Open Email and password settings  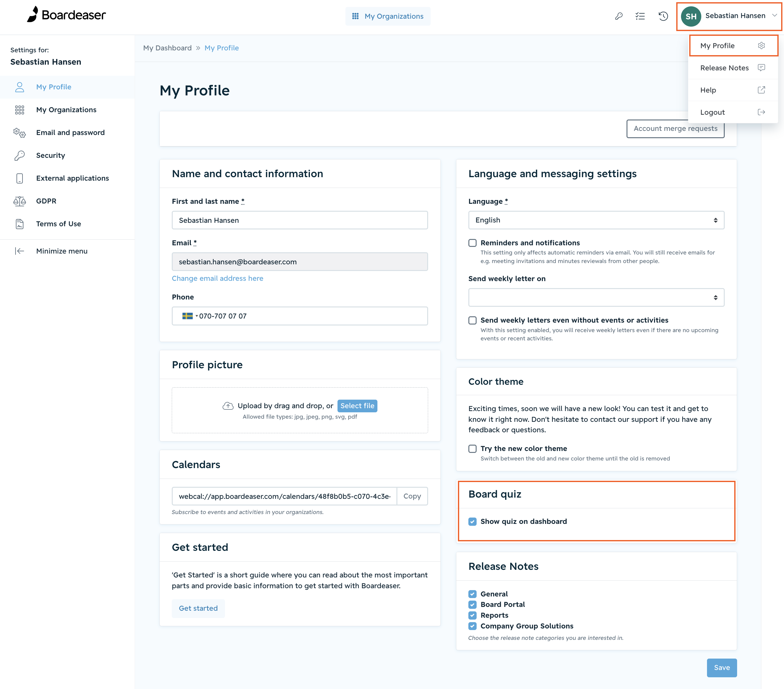click(x=67, y=133)
